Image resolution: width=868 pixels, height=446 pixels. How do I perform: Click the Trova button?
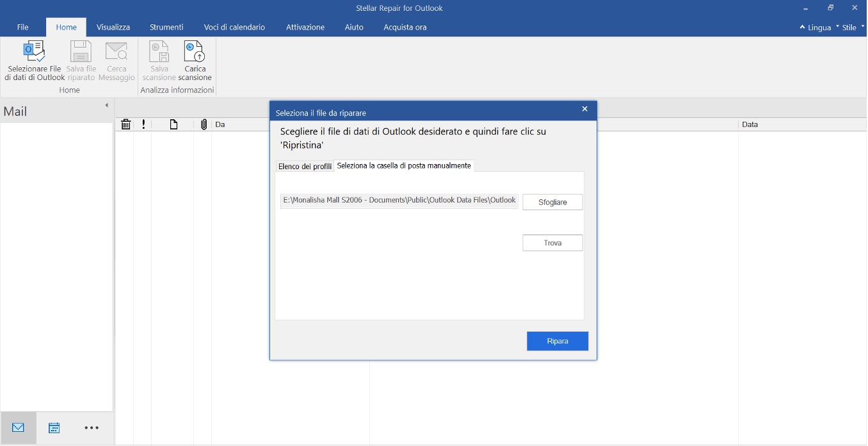point(552,243)
